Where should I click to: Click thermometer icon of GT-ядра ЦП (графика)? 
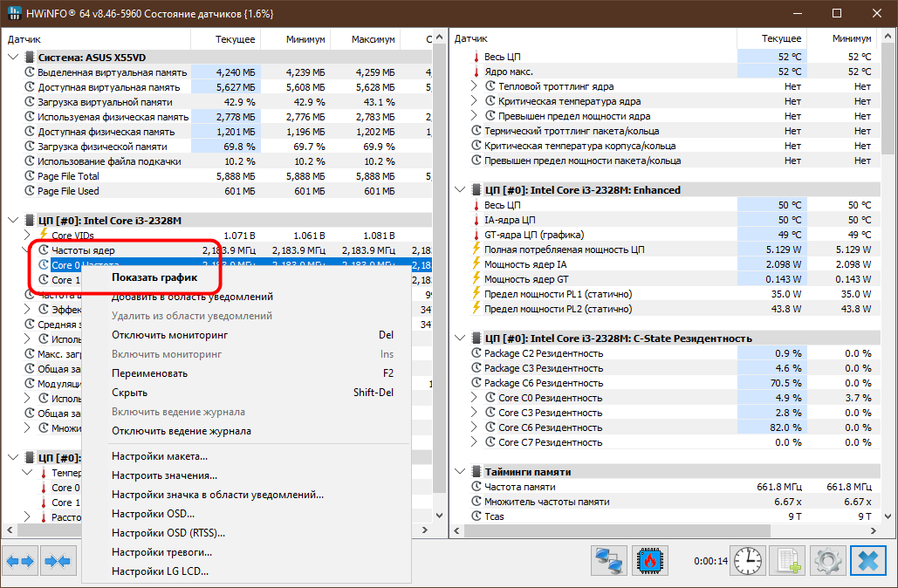click(x=476, y=235)
